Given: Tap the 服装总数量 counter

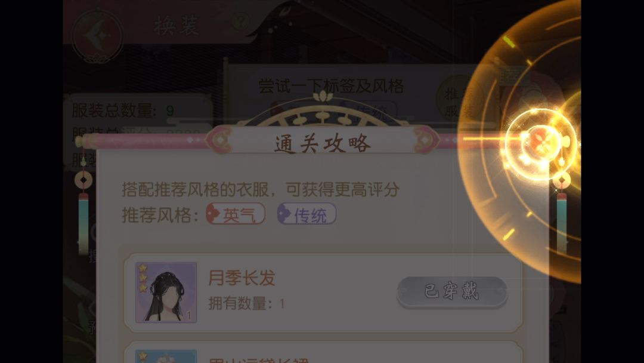Looking at the screenshot, I should pyautogui.click(x=123, y=110).
